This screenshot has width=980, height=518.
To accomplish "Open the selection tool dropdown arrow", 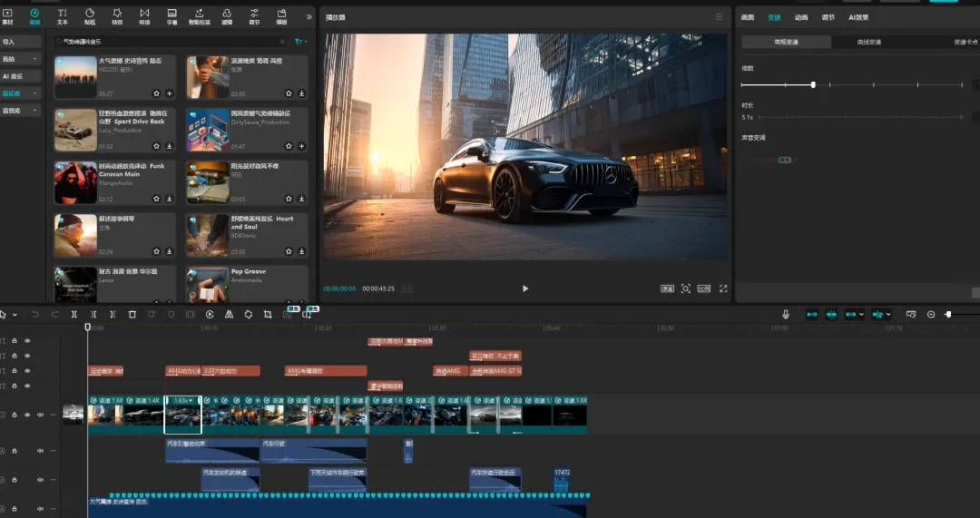I will tap(15, 315).
